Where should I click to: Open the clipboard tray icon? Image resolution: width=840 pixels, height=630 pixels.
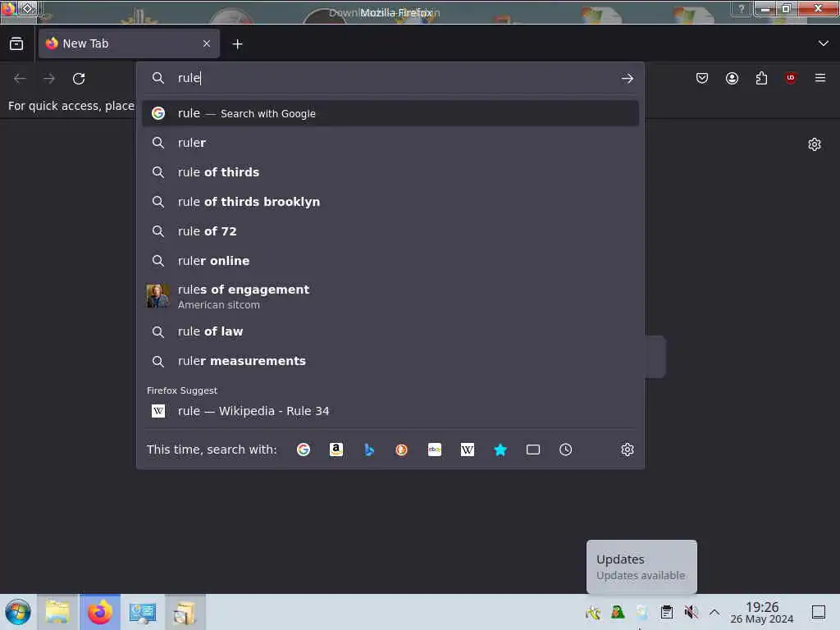[666, 612]
